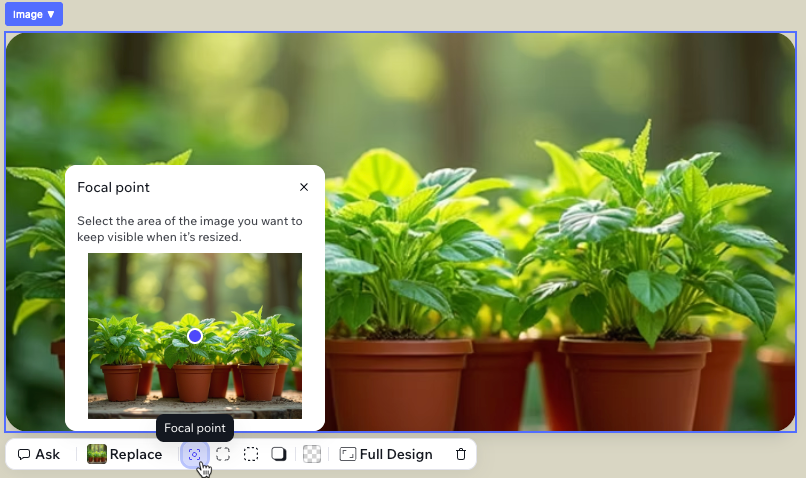Click the speech bubble icon beside Ask
The width and height of the screenshot is (806, 478).
tap(24, 454)
